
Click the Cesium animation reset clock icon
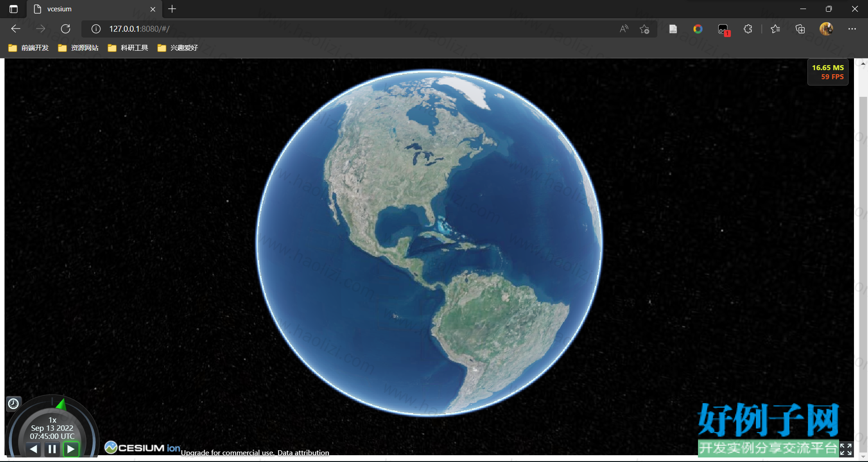(x=14, y=403)
